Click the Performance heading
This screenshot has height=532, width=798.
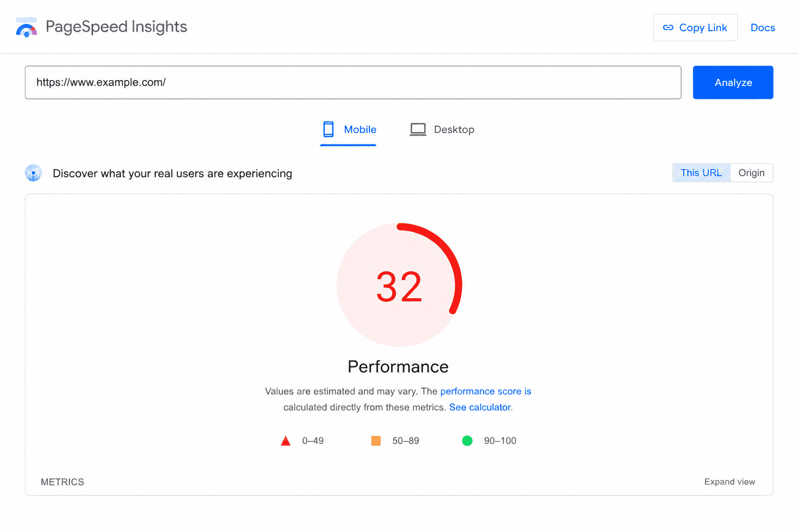tap(398, 367)
